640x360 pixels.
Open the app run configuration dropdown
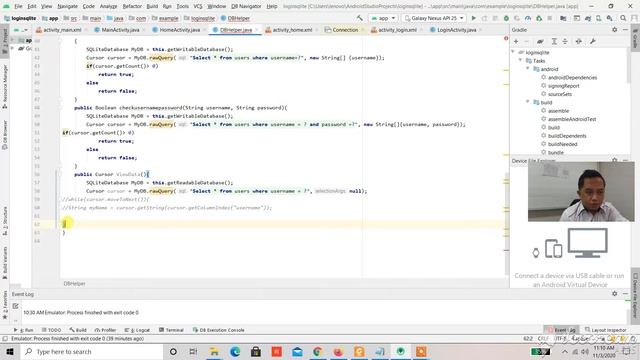coord(383,18)
